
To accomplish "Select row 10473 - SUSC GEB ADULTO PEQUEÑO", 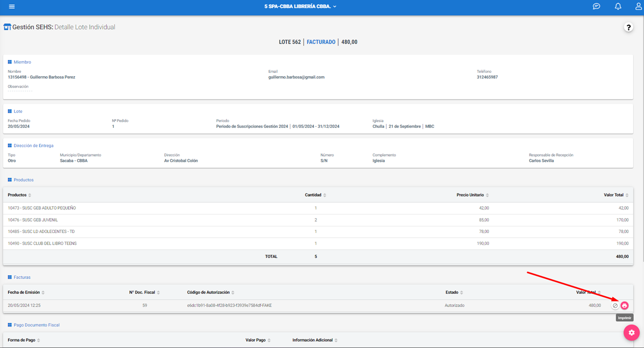I will click(x=318, y=208).
